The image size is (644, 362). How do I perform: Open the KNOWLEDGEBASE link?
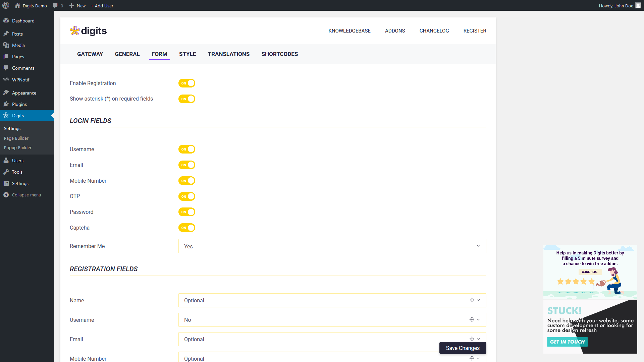(350, 31)
